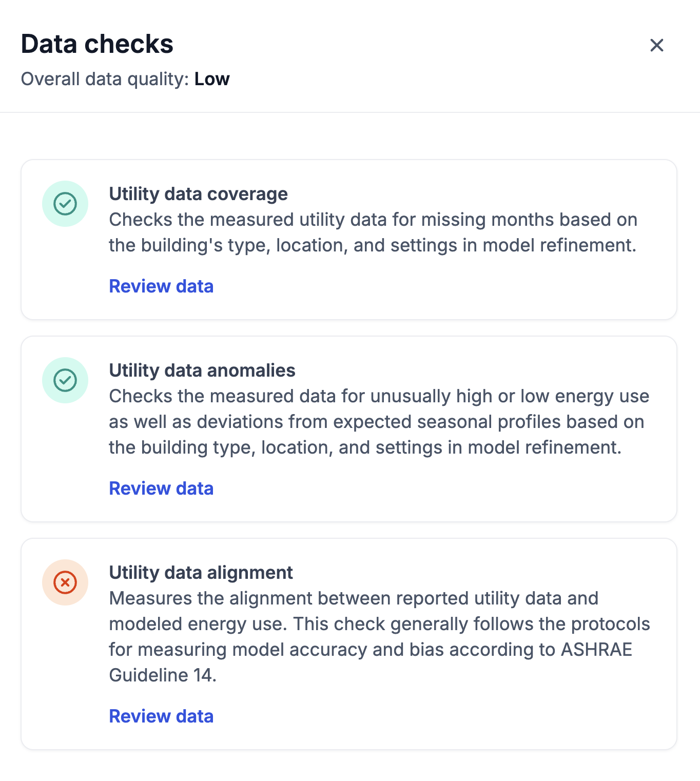Image resolution: width=700 pixels, height=781 pixels.
Task: Open Review data link under Utility data alignment
Action: (x=161, y=716)
